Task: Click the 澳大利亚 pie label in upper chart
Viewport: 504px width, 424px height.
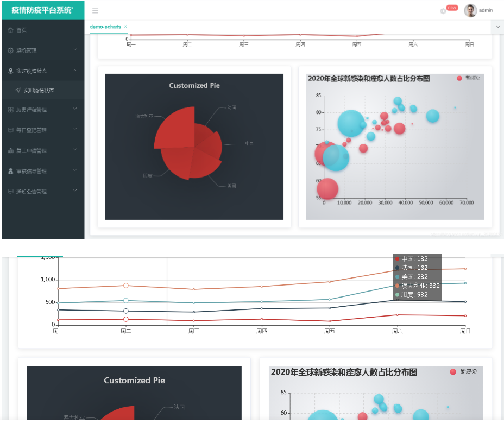Action: 144,116
